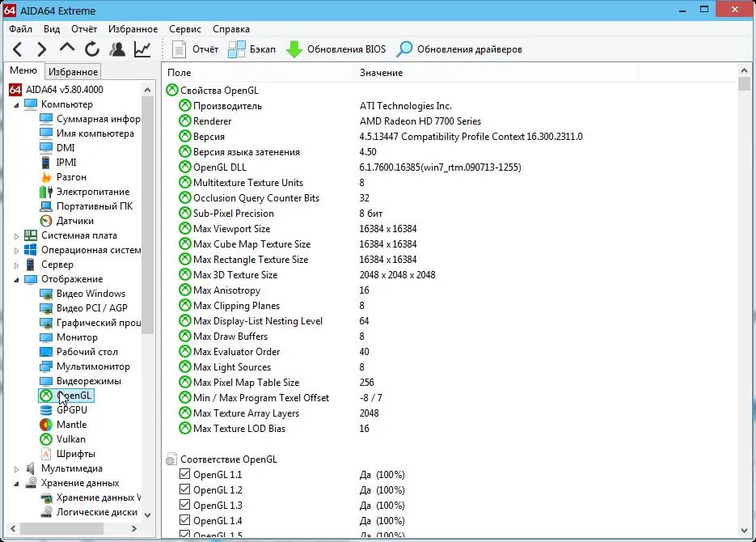
Task: Collapse the Хранение данных node
Action: (x=16, y=484)
